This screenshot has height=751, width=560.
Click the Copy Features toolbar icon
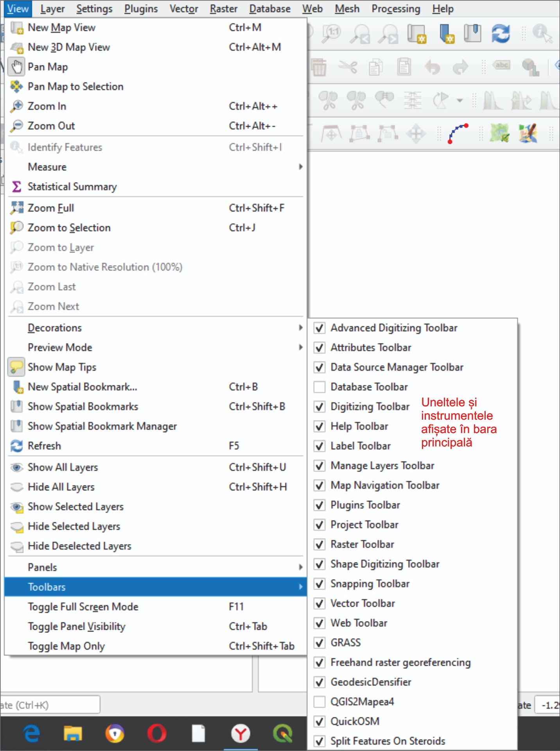[376, 67]
